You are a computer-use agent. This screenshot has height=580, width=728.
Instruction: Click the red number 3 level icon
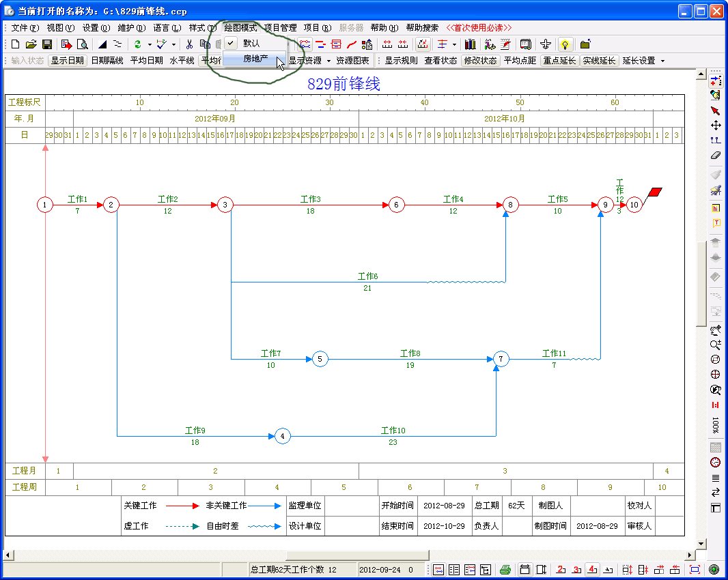click(576, 569)
